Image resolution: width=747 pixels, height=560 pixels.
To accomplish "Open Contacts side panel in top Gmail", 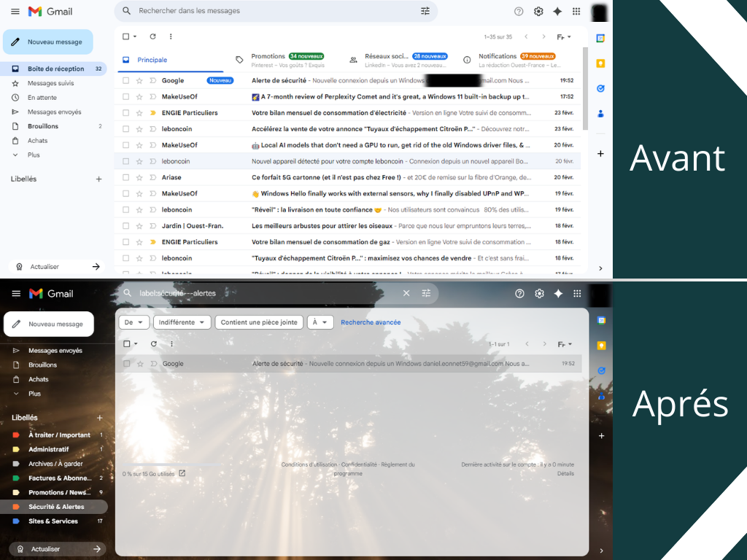I will [601, 113].
